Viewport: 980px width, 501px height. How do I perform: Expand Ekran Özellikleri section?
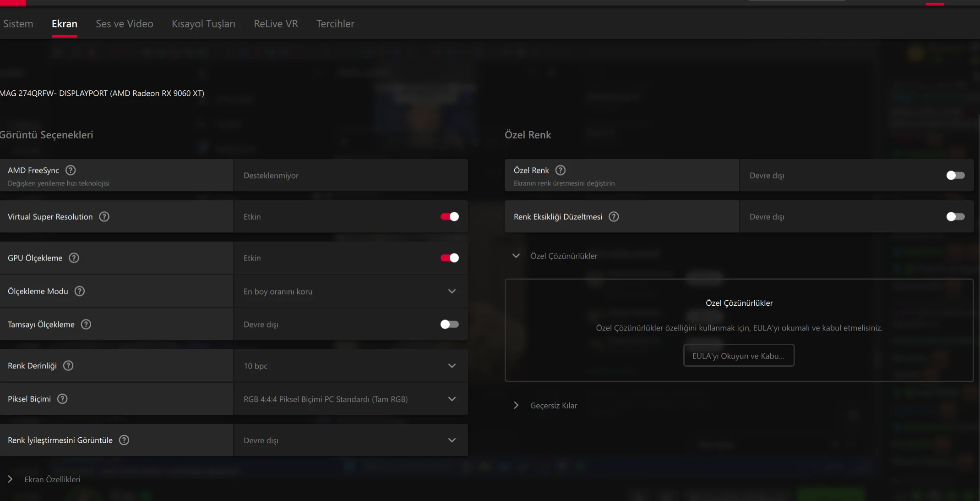[10, 479]
